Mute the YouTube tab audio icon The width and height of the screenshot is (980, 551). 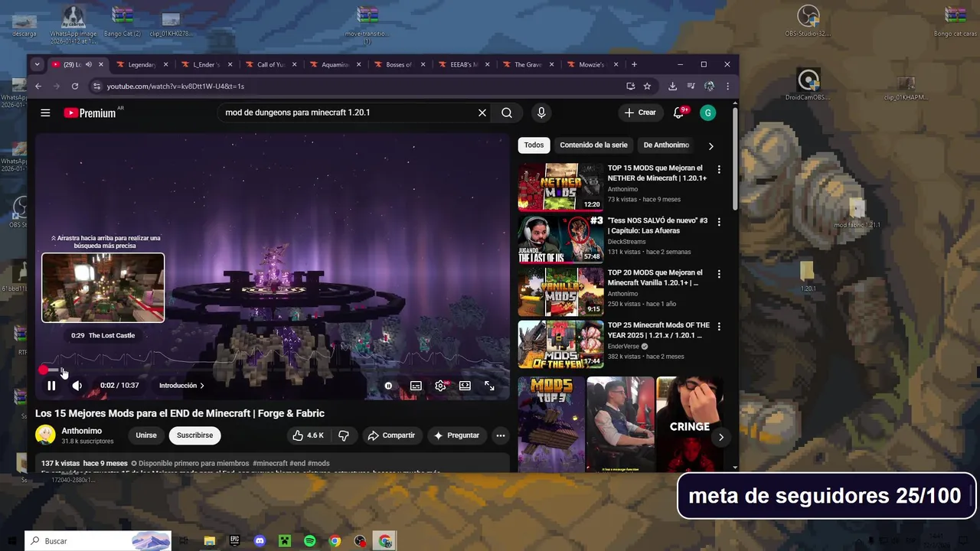click(89, 64)
